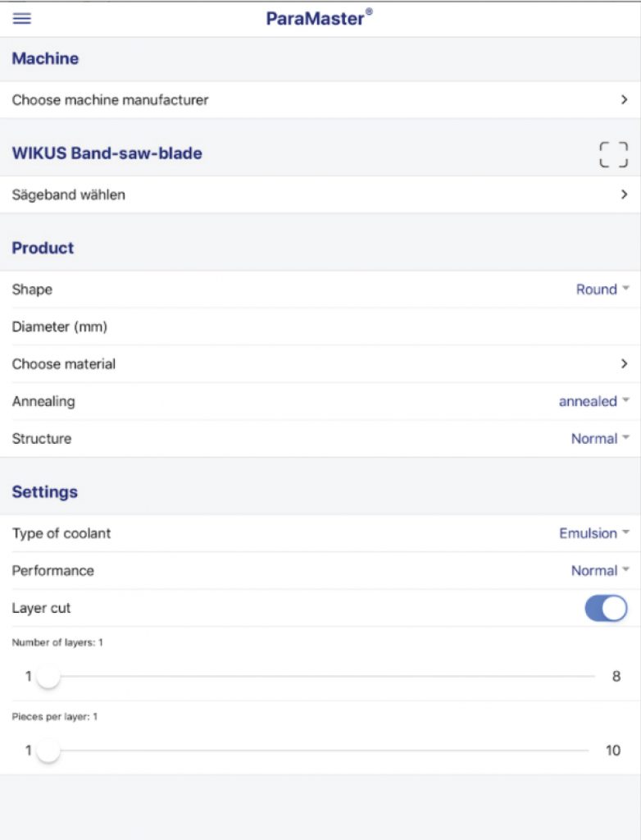Expand the Annealing dropdown
The image size is (641, 840).
(x=593, y=401)
